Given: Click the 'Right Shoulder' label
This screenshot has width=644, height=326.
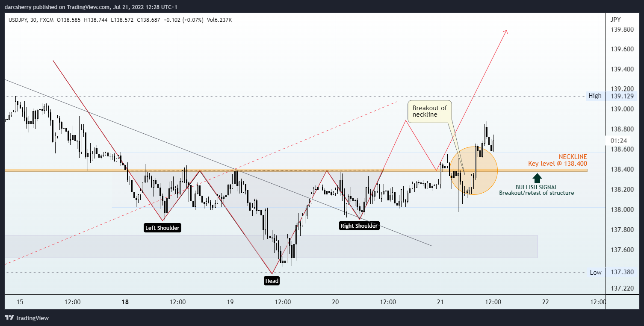Looking at the screenshot, I should pyautogui.click(x=359, y=226).
